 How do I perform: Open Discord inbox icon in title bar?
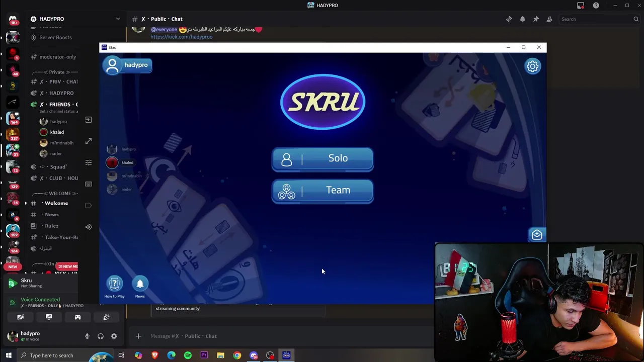point(581,6)
